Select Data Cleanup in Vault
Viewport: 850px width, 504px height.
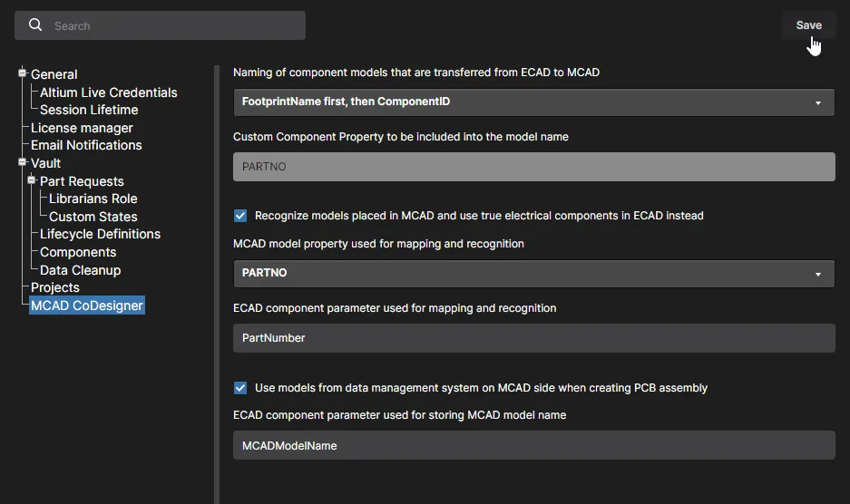click(x=80, y=270)
